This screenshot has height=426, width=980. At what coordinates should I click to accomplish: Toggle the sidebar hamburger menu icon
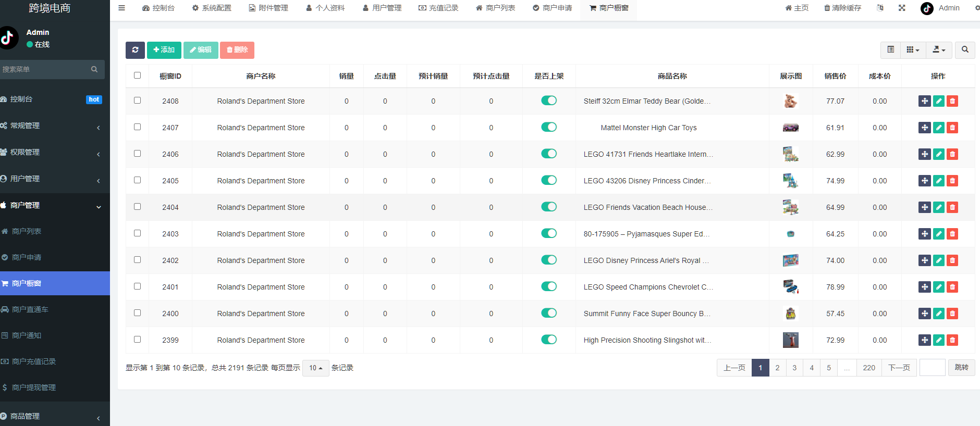coord(121,8)
